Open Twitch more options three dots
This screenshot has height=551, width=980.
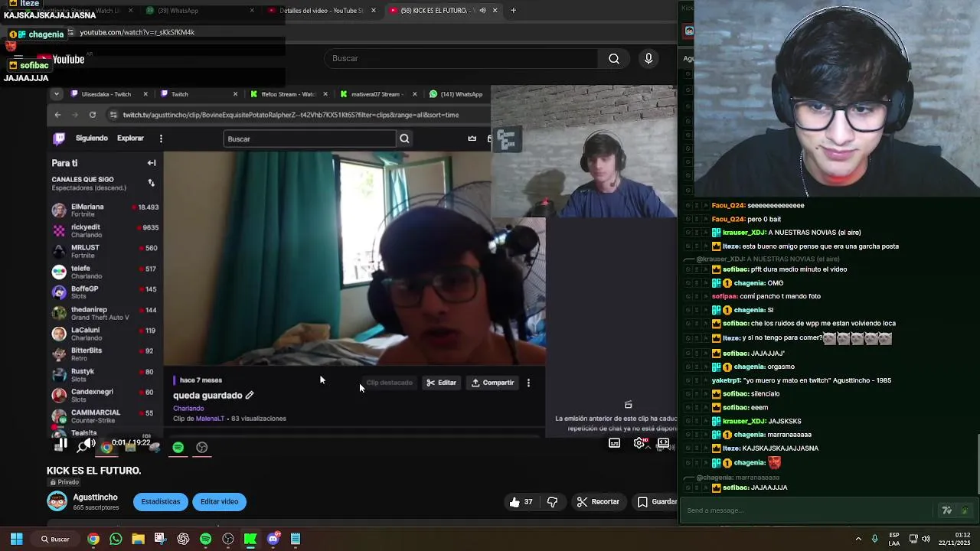click(161, 139)
